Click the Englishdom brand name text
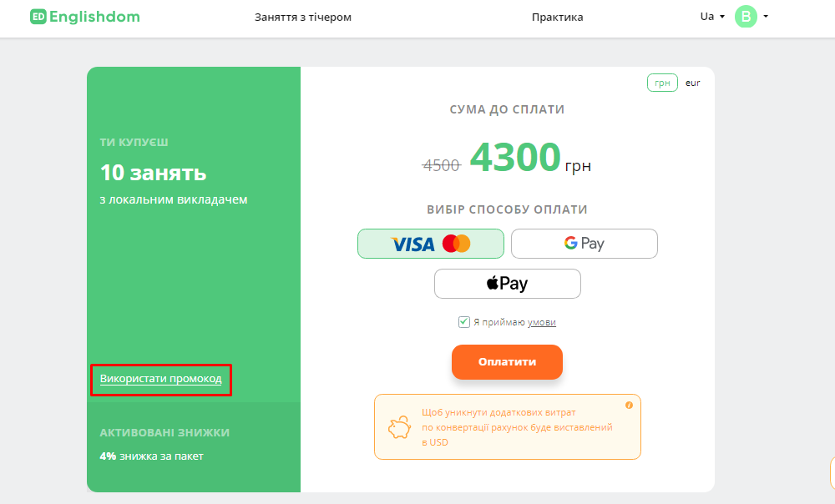 coord(94,17)
